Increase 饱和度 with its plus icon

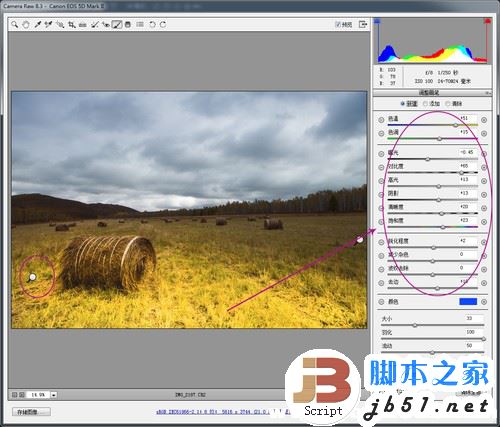(x=484, y=222)
